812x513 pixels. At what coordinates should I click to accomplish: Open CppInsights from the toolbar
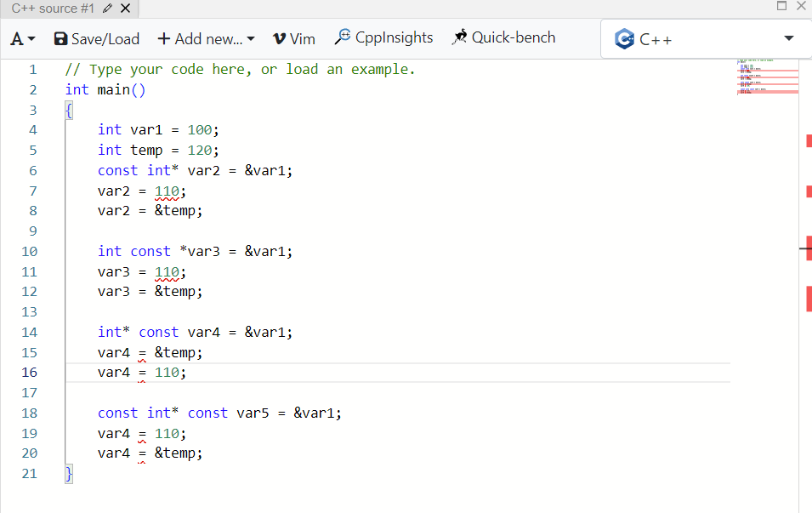tap(387, 37)
